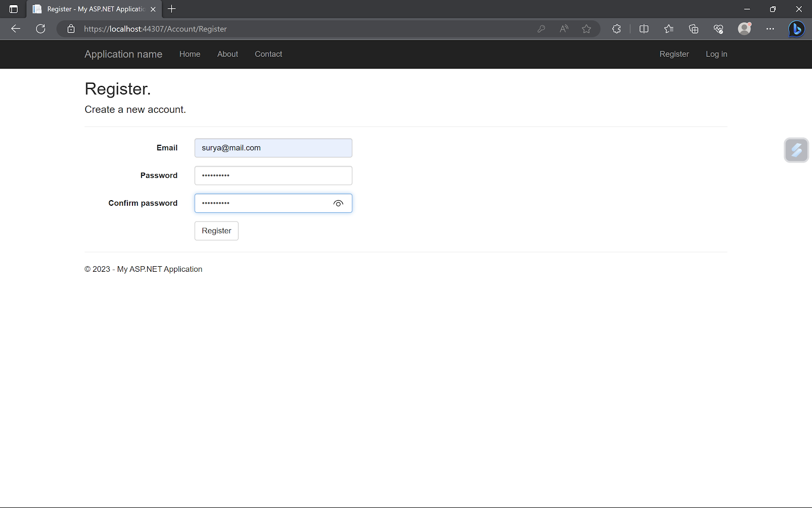The width and height of the screenshot is (812, 508).
Task: Go to the Home page
Action: click(x=190, y=54)
